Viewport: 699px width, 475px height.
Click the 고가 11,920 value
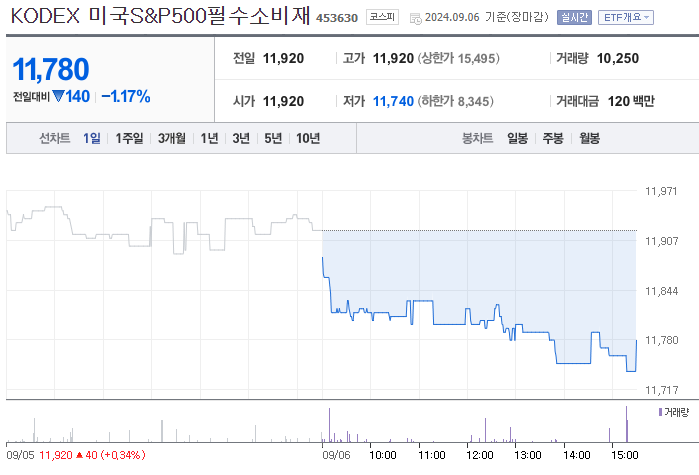tap(393, 58)
